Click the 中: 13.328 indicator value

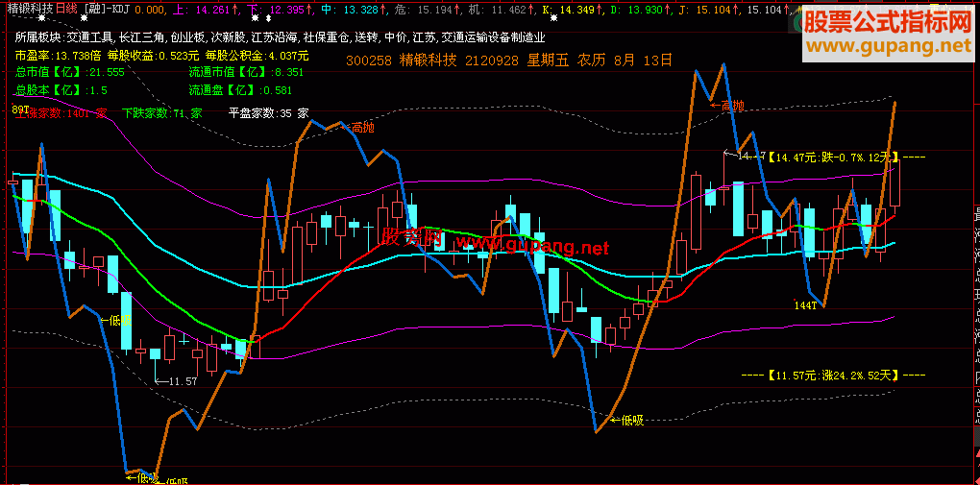point(352,10)
